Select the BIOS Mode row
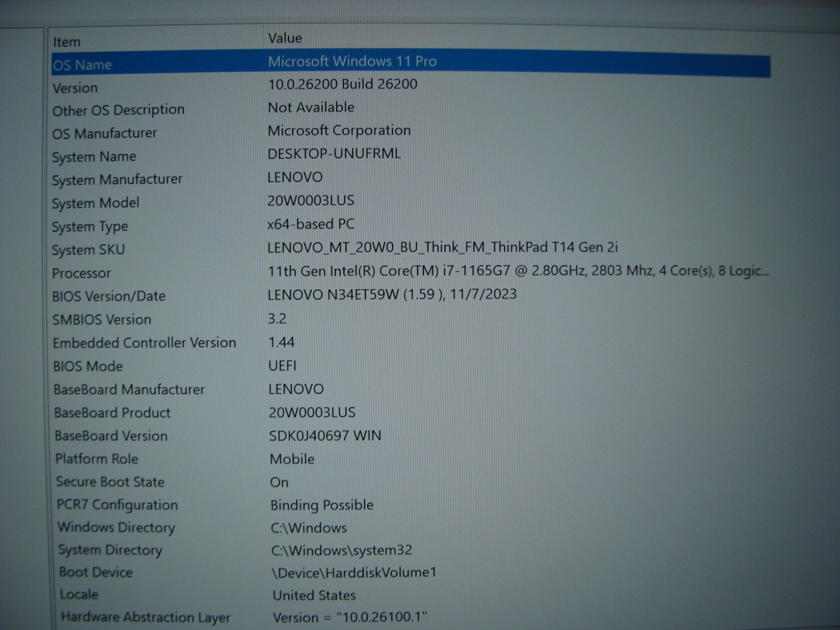 tap(88, 366)
